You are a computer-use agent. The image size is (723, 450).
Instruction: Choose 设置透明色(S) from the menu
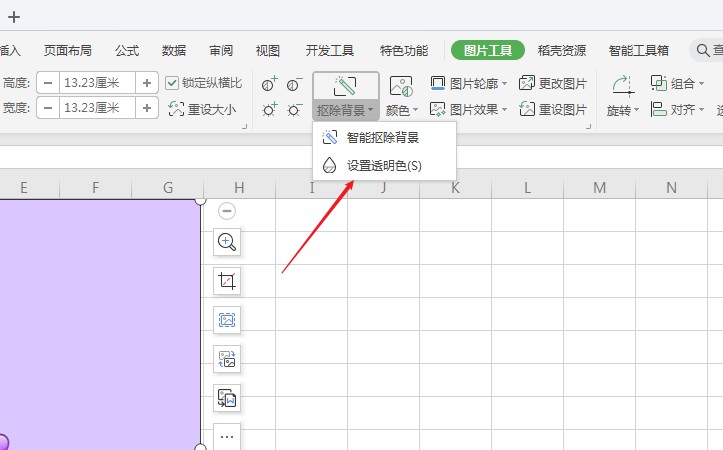(x=385, y=166)
